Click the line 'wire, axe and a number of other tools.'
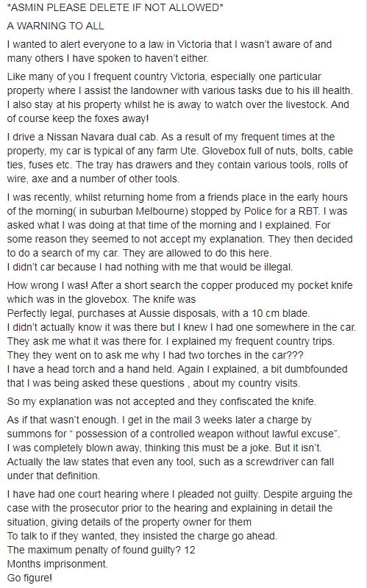Viewport: 367px width, 588px height. [93, 179]
